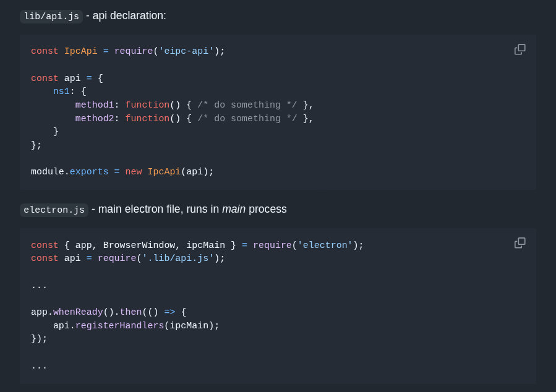Image resolution: width=556 pixels, height=392 pixels.
Task: Click the BrowserWindow import name
Action: (x=141, y=245)
